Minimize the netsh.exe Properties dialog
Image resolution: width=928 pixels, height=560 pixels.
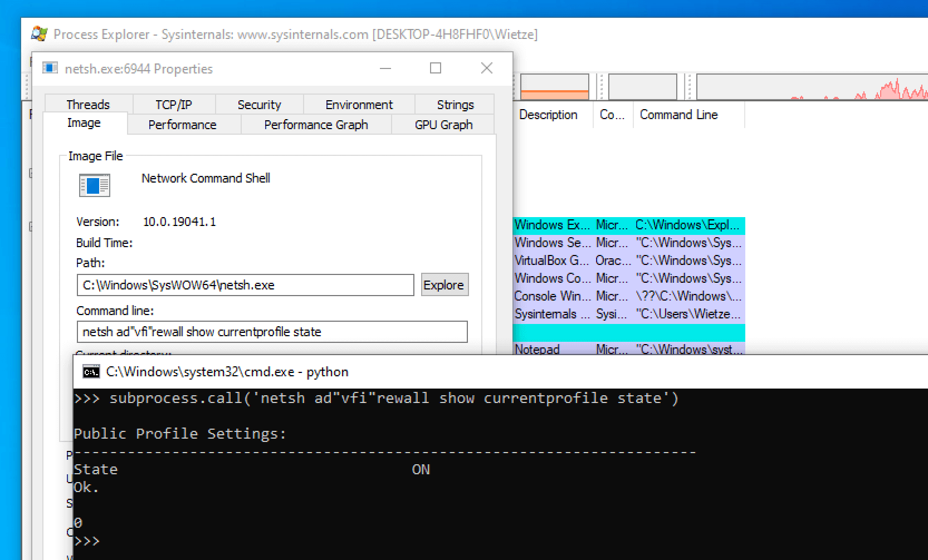[385, 68]
